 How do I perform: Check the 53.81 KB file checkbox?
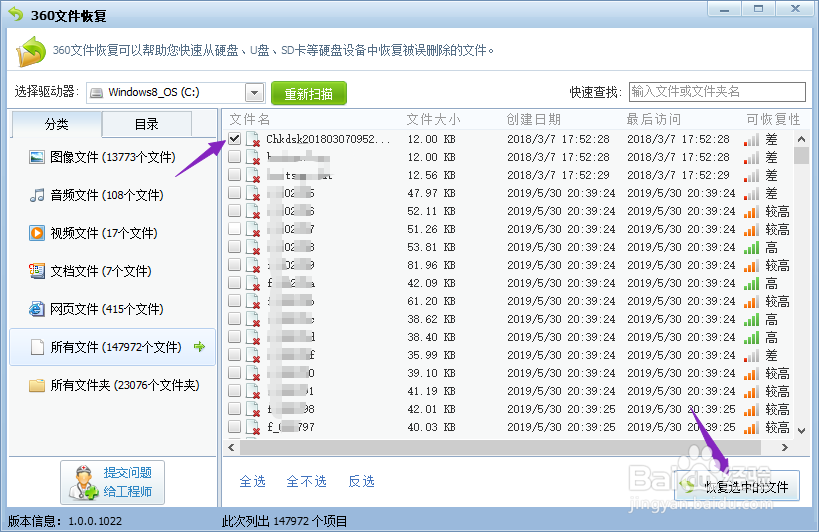click(x=235, y=246)
